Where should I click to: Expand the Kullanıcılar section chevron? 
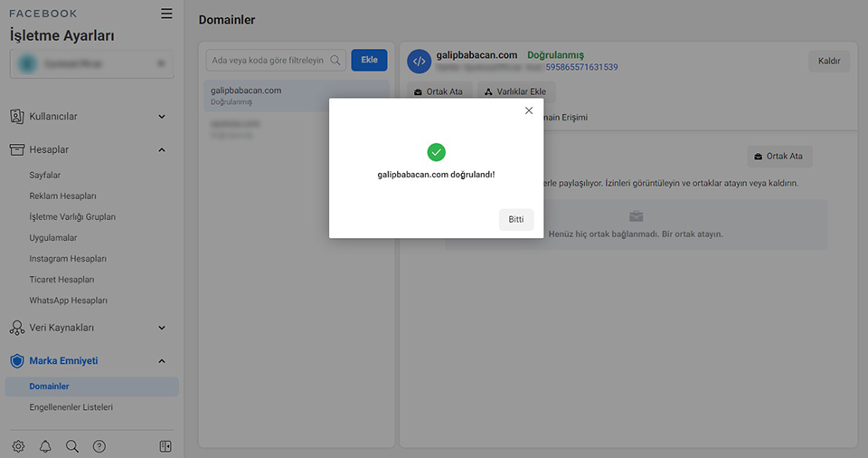click(x=162, y=117)
